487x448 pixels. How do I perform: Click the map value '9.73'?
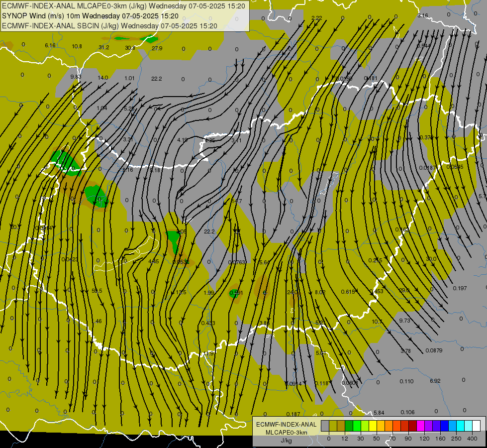tap(405, 321)
